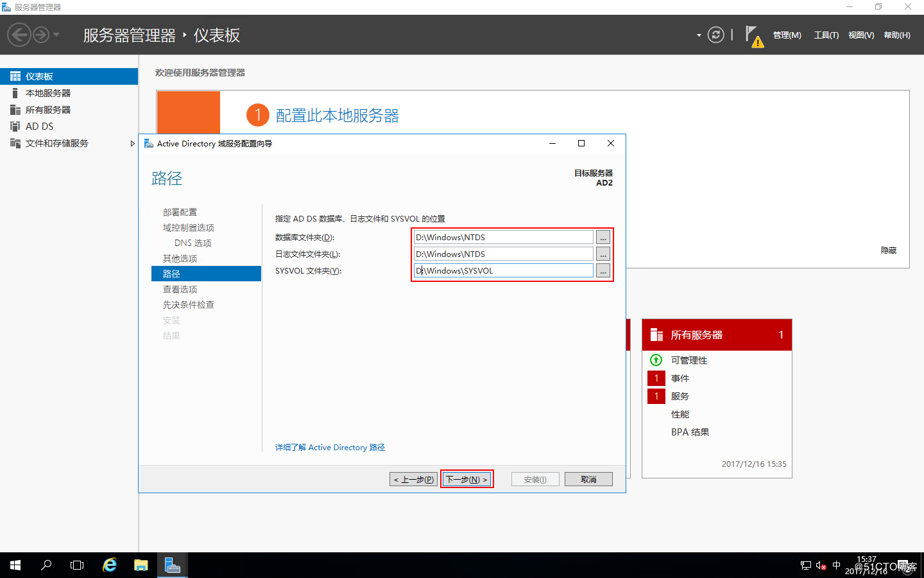
Task: Open BPA 结果 in the 所有服务器 tile
Action: [690, 432]
